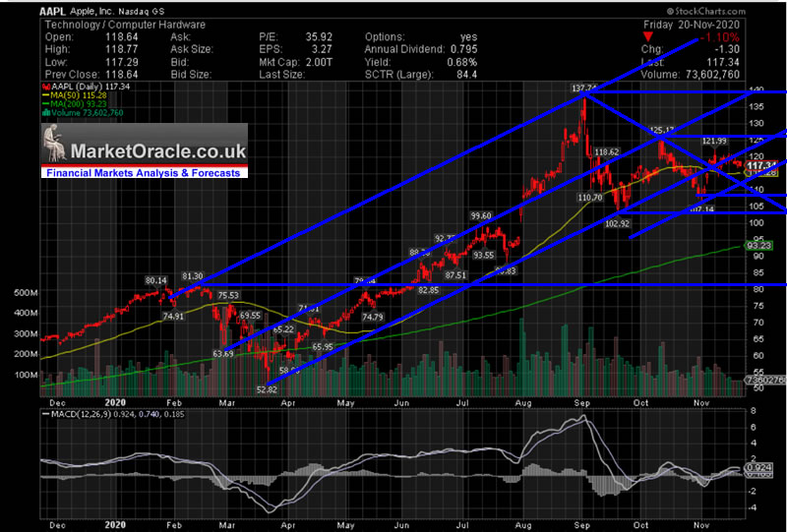Viewport: 787px width, 532px height.
Task: Click the 52.82 March low label
Action: tap(267, 389)
